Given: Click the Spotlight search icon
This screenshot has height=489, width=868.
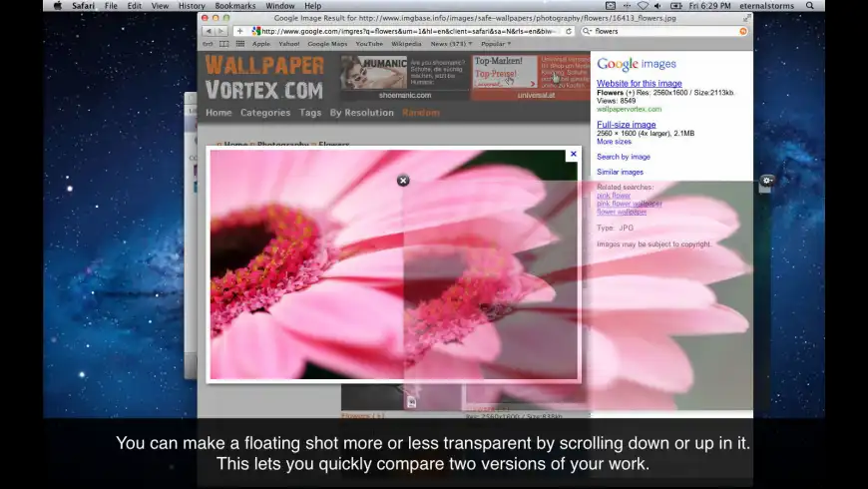Looking at the screenshot, I should click(810, 6).
